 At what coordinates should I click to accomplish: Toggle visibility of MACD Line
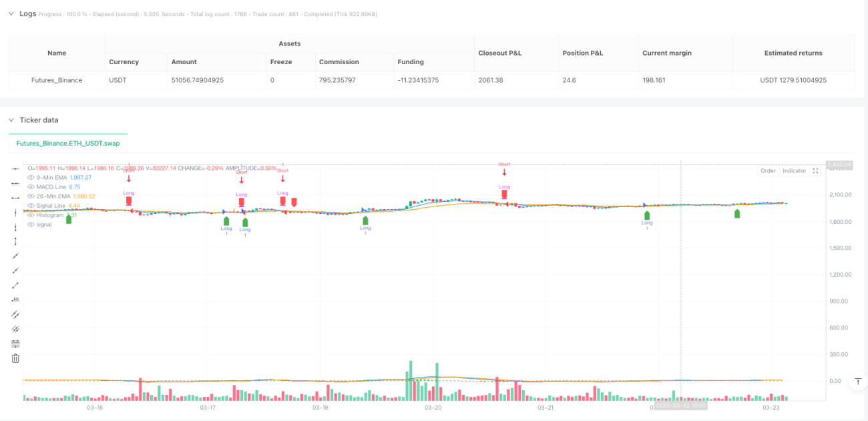click(31, 186)
